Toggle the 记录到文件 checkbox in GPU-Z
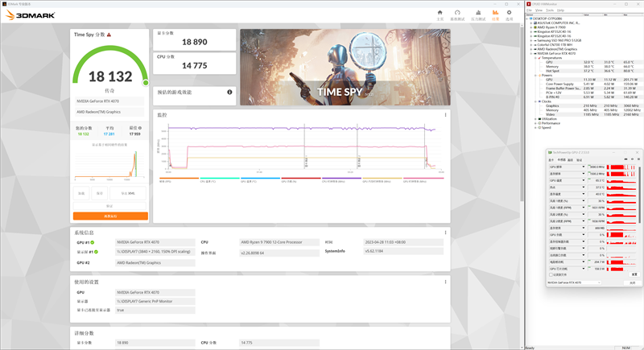The height and width of the screenshot is (350, 644). click(551, 275)
